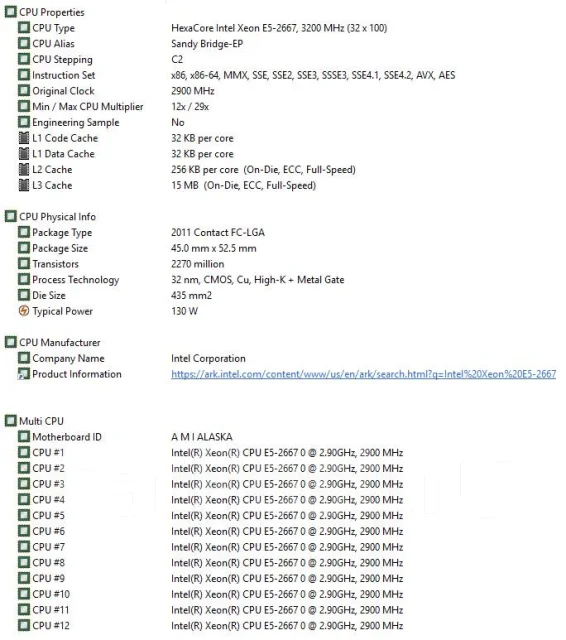Screen dimensions: 566x640
Task: Click the 45.0 mm x 52.5 mm value
Action: pyautogui.click(x=214, y=248)
